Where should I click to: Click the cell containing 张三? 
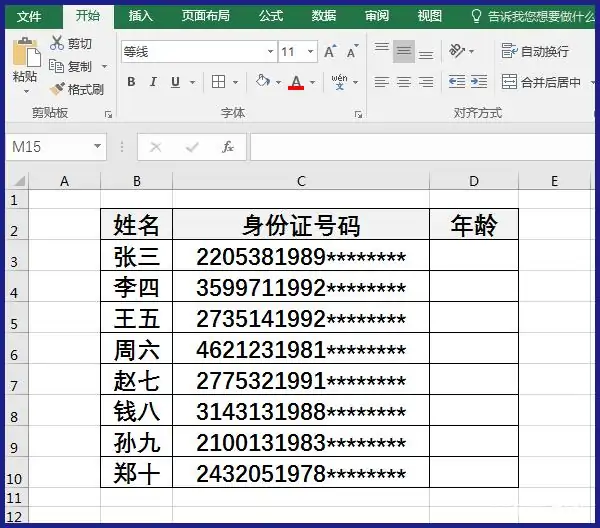[x=137, y=256]
